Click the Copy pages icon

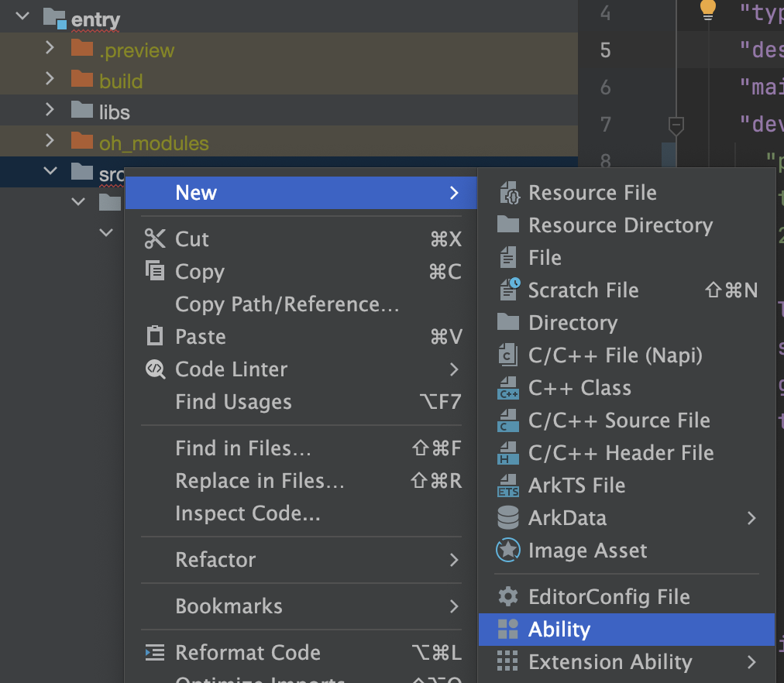(155, 271)
